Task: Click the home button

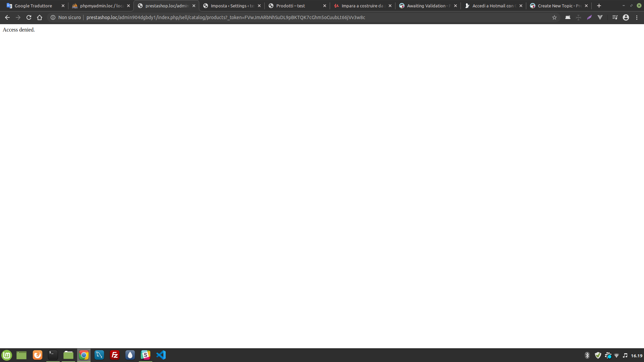Action: [x=40, y=17]
